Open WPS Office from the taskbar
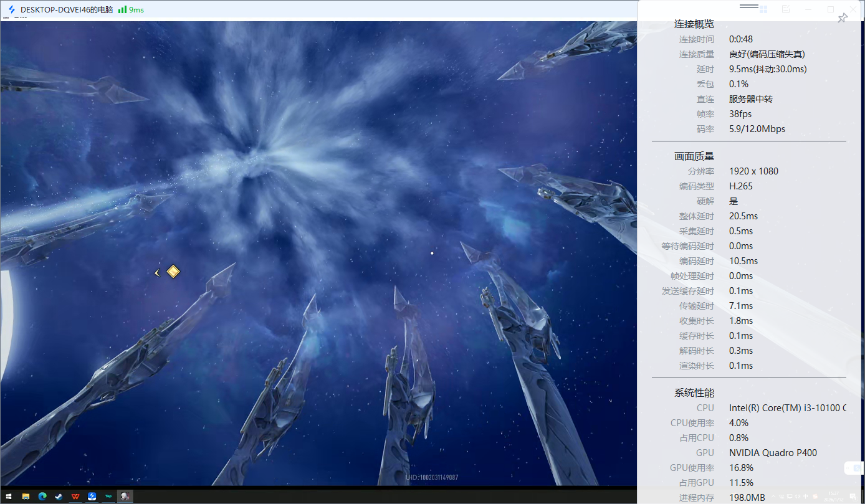The image size is (865, 504). [75, 497]
